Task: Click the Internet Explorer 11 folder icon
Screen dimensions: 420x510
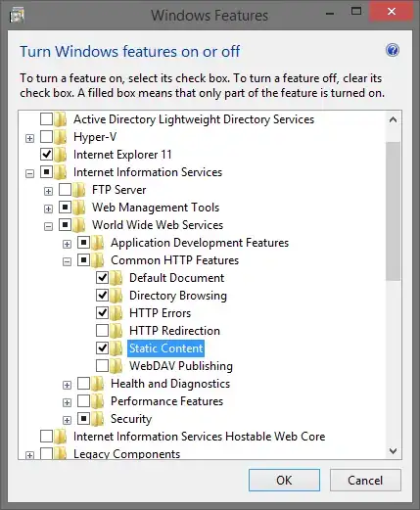Action: click(61, 155)
